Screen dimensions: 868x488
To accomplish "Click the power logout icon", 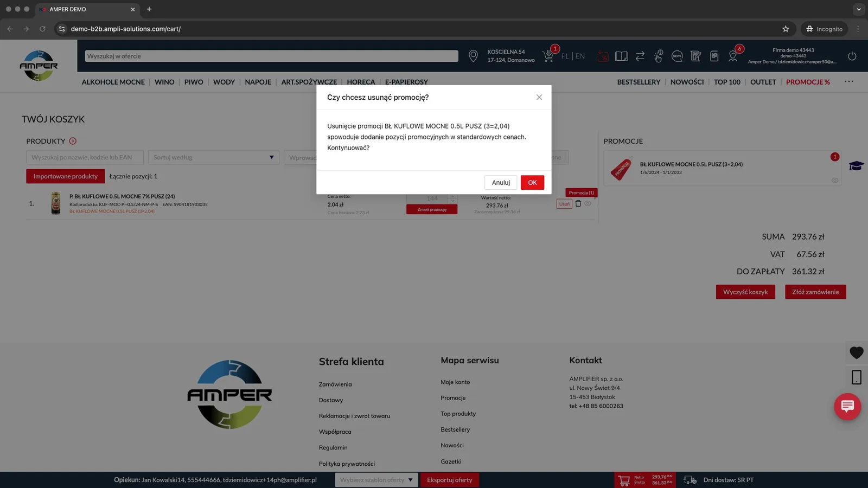I will coord(852,56).
